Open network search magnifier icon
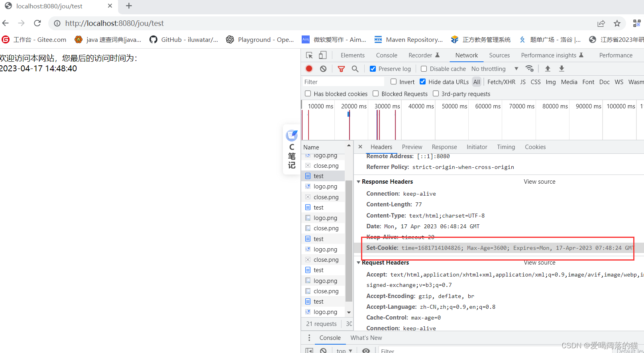The width and height of the screenshot is (644, 353). click(x=355, y=69)
